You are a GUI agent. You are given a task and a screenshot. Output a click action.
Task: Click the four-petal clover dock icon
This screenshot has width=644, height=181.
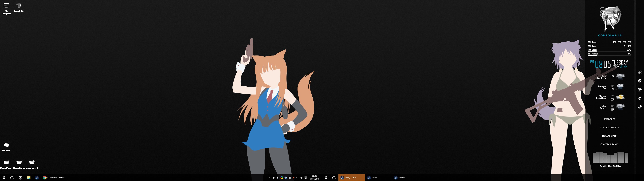(x=640, y=72)
